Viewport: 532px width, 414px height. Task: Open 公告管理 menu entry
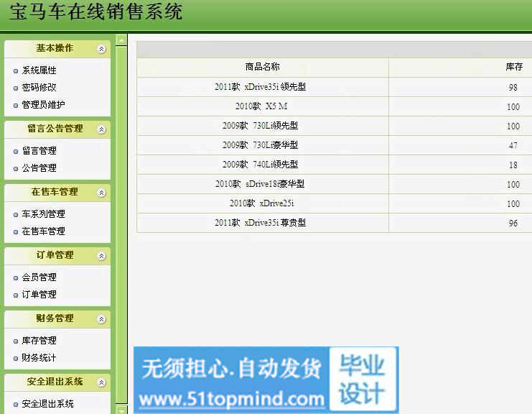(39, 167)
